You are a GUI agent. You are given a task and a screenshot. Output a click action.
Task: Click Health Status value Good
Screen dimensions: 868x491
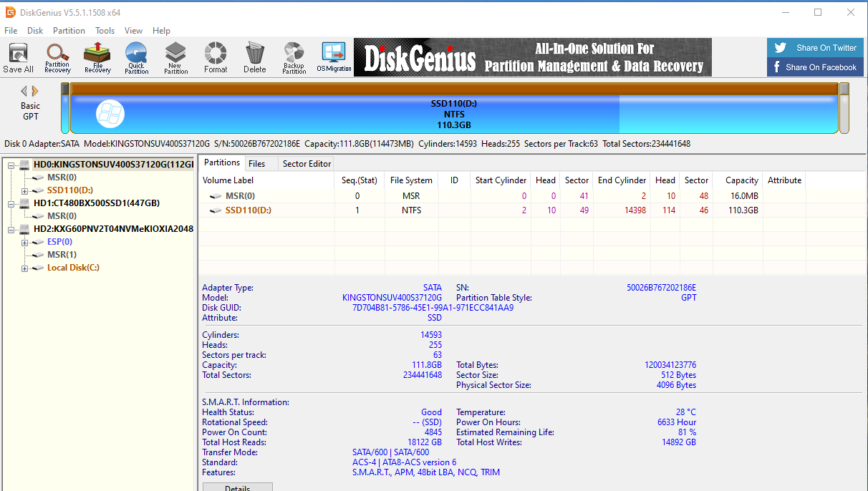pyautogui.click(x=431, y=412)
